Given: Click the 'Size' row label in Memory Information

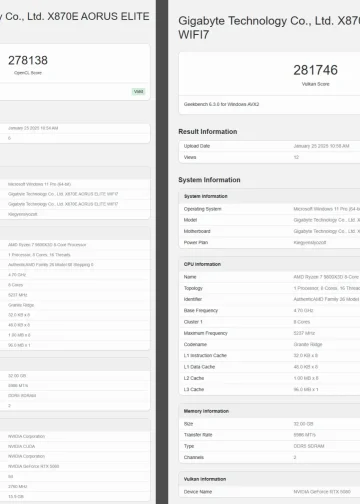Looking at the screenshot, I should (188, 424).
